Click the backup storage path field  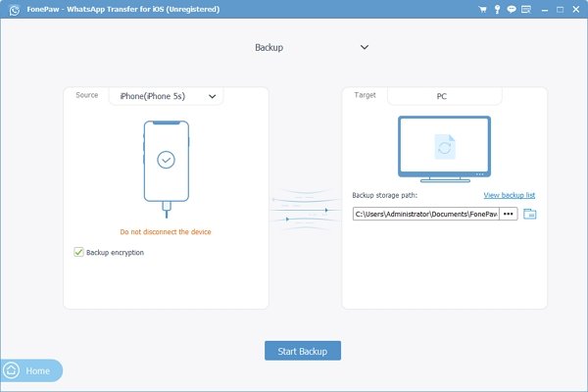[424, 214]
